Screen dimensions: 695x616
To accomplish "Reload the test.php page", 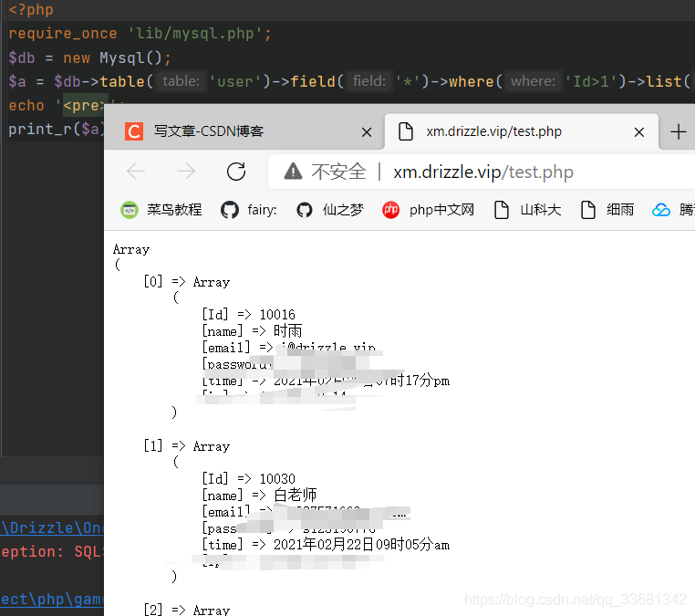I will click(x=236, y=172).
